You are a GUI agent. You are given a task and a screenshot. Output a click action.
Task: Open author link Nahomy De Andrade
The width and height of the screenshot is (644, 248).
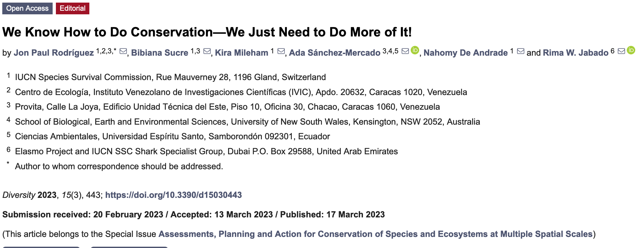click(x=465, y=53)
